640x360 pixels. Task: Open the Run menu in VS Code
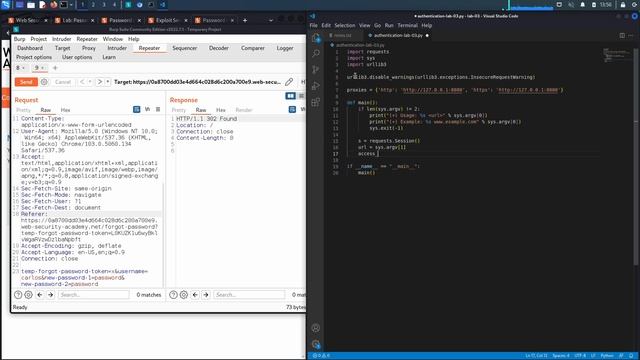(x=389, y=25)
